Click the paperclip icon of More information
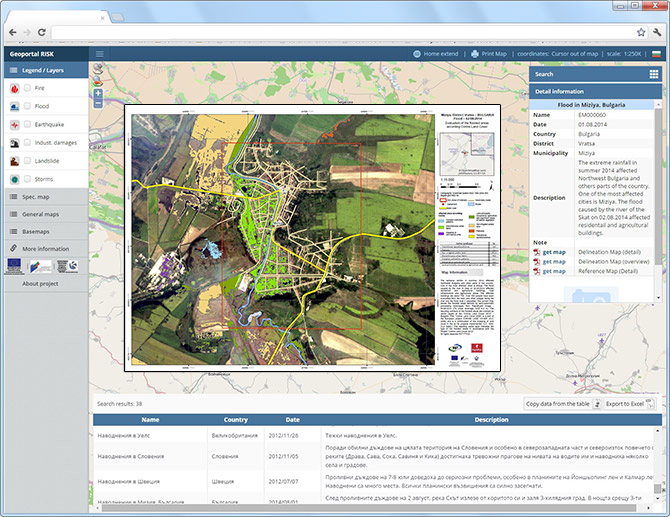 click(14, 248)
